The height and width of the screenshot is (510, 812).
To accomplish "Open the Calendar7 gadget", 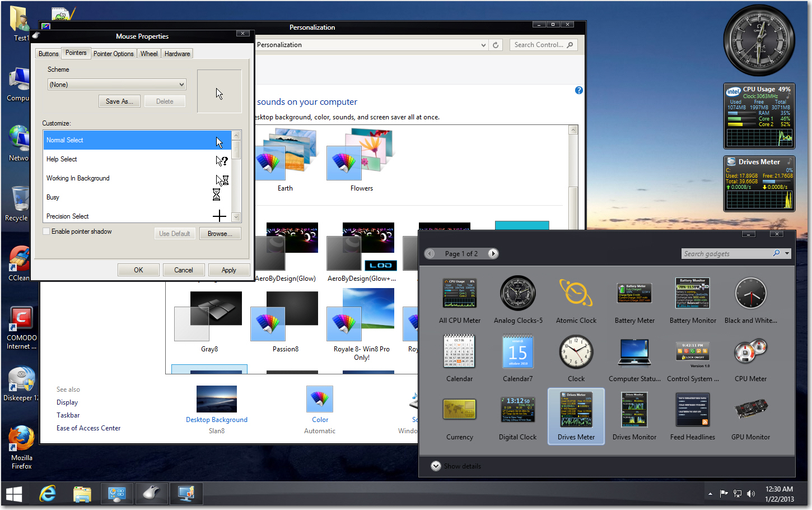I will pos(517,351).
